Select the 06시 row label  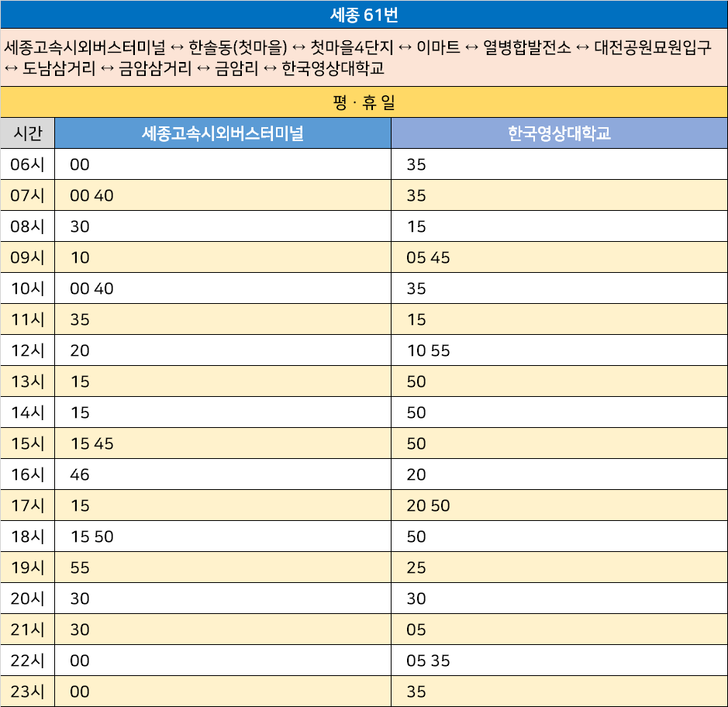(x=28, y=164)
